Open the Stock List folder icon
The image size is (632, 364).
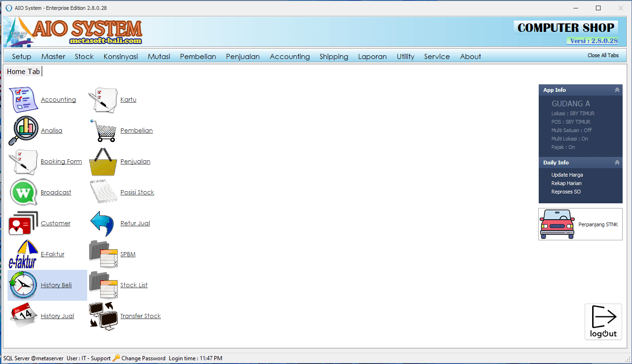(x=103, y=285)
